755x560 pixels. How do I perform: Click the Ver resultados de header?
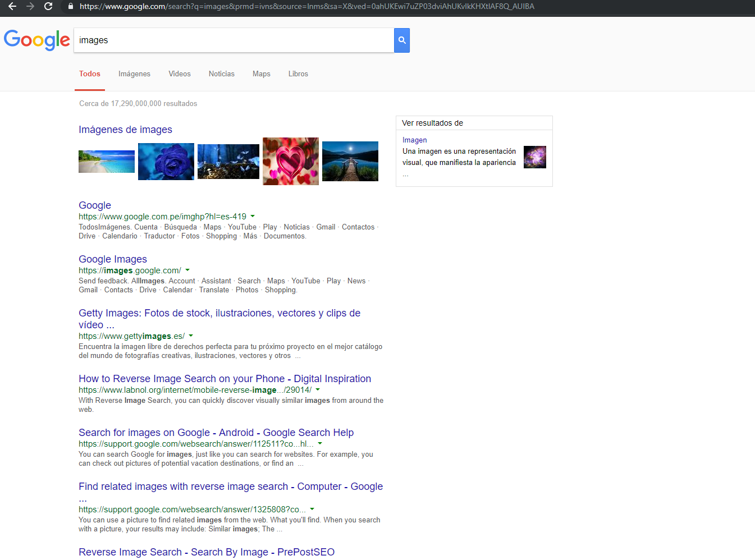click(432, 123)
